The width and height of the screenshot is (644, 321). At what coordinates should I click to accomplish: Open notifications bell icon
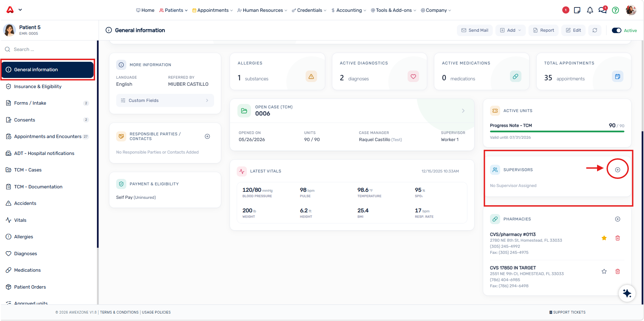(x=590, y=10)
